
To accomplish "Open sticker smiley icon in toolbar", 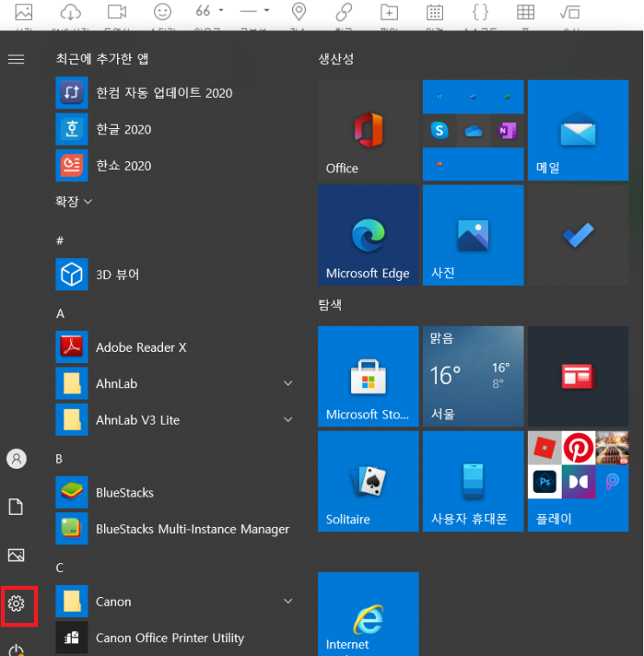I will pyautogui.click(x=162, y=12).
